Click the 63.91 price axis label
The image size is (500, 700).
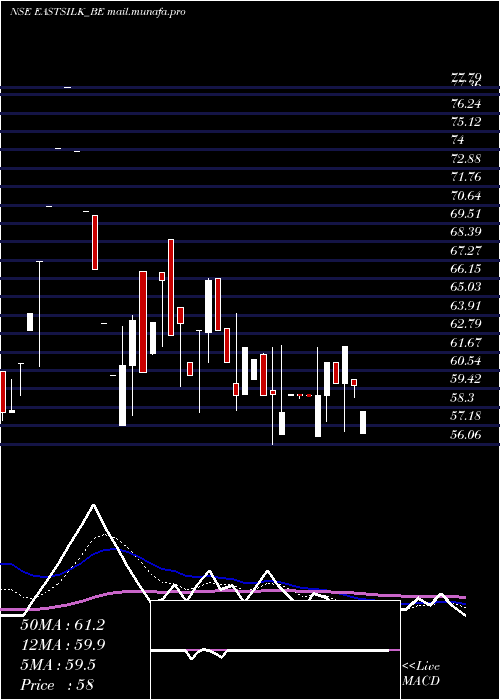tap(466, 305)
